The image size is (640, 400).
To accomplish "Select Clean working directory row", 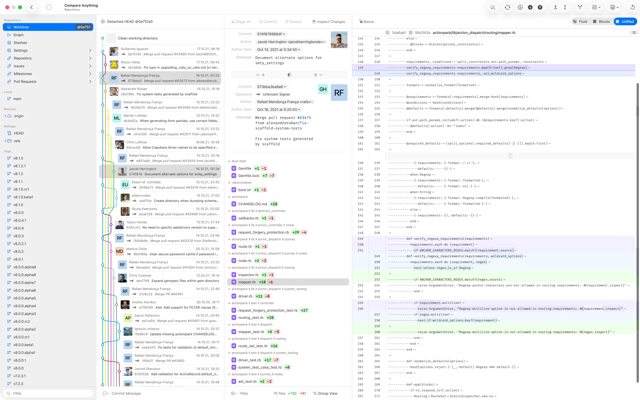I will [160, 38].
